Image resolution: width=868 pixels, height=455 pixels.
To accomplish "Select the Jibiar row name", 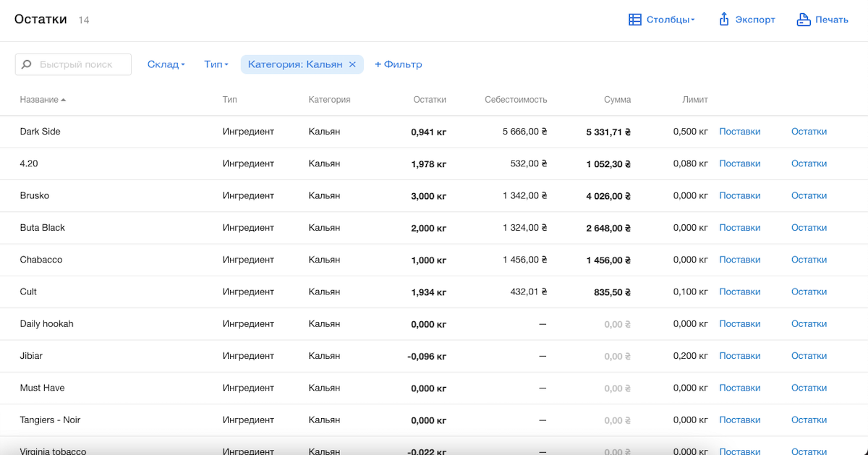I will [32, 356].
